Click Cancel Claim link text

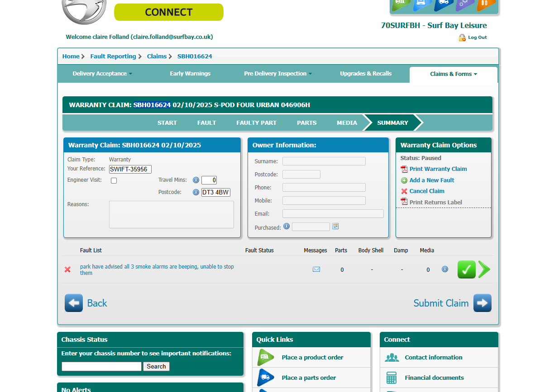coord(427,191)
